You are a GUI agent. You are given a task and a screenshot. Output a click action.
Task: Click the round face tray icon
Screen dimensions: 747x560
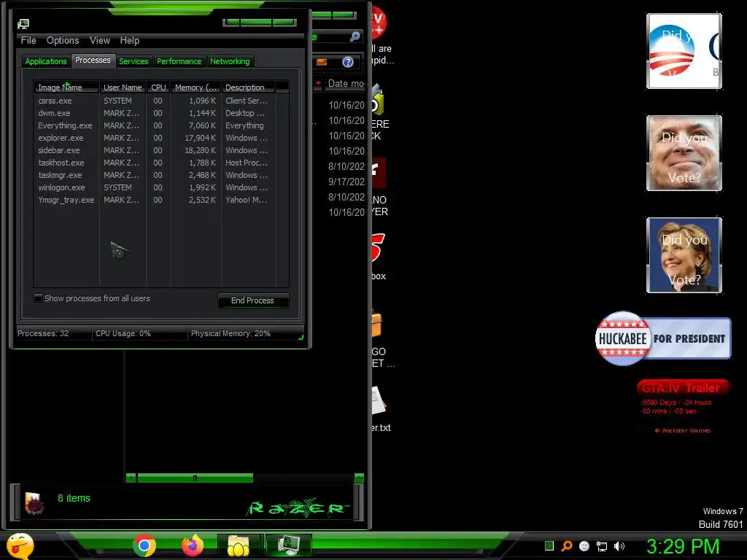pyautogui.click(x=584, y=546)
